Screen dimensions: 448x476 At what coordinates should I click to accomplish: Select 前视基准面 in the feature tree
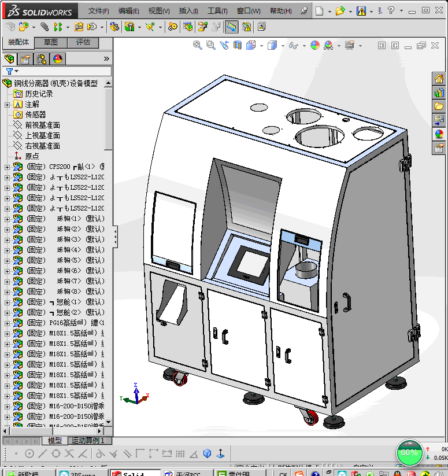pyautogui.click(x=42, y=125)
